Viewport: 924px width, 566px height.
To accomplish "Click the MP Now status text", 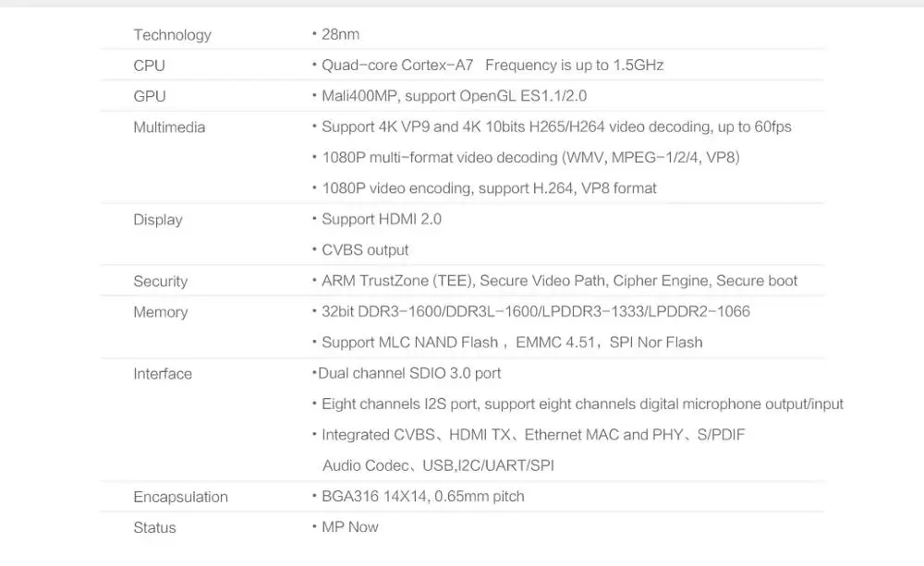I will click(349, 527).
